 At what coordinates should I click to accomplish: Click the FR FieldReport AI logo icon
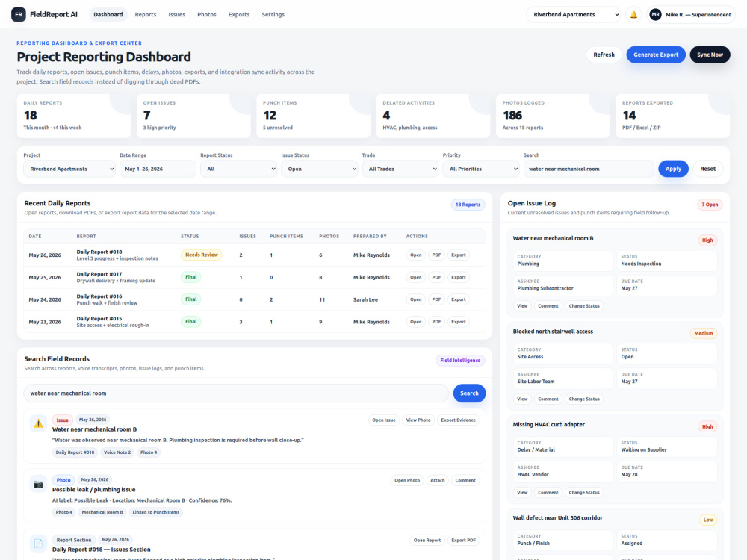coord(19,14)
